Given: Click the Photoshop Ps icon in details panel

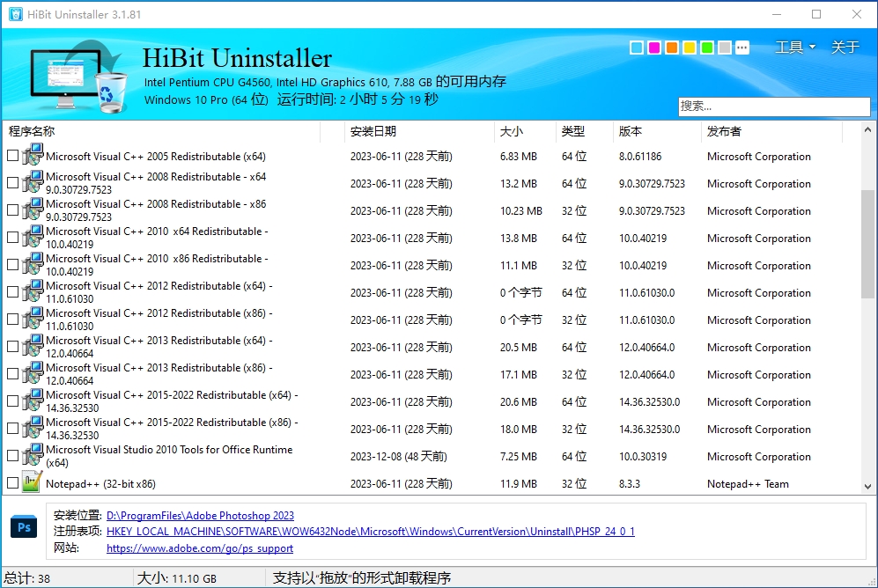Looking at the screenshot, I should point(24,527).
